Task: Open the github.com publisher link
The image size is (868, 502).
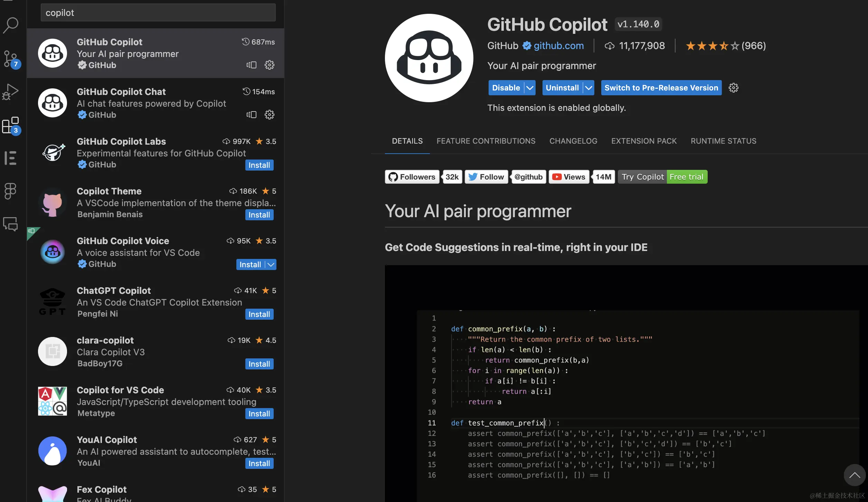Action: [x=558, y=46]
